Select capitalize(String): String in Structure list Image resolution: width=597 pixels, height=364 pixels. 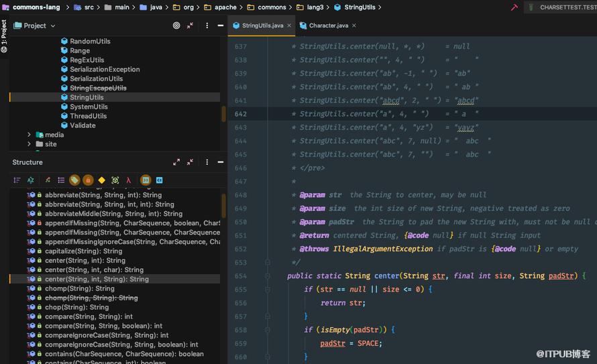click(84, 251)
